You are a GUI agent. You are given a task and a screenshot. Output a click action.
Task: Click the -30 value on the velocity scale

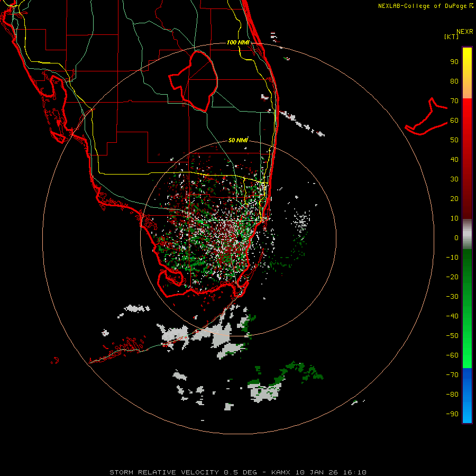coord(452,297)
